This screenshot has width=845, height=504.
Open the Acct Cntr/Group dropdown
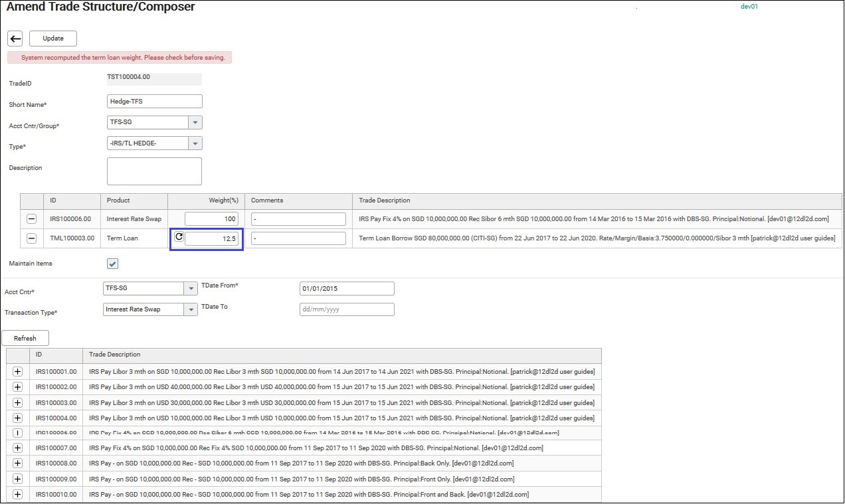pyautogui.click(x=195, y=123)
